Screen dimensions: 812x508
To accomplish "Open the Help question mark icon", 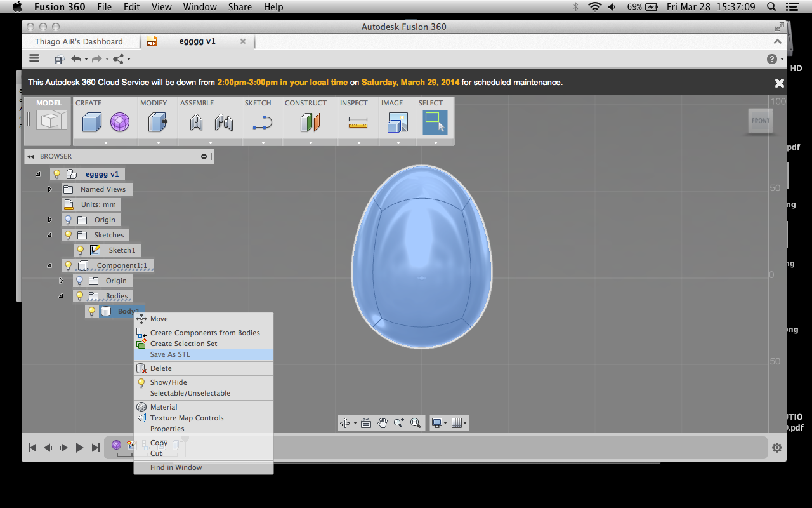I will coord(772,59).
